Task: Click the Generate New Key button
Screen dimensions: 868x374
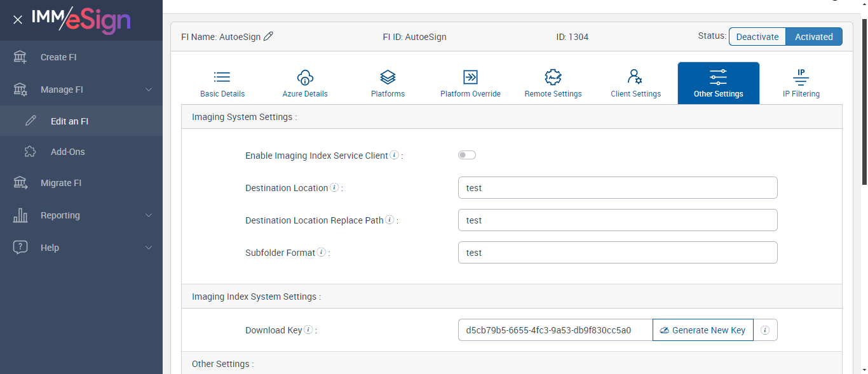Action: click(x=703, y=330)
